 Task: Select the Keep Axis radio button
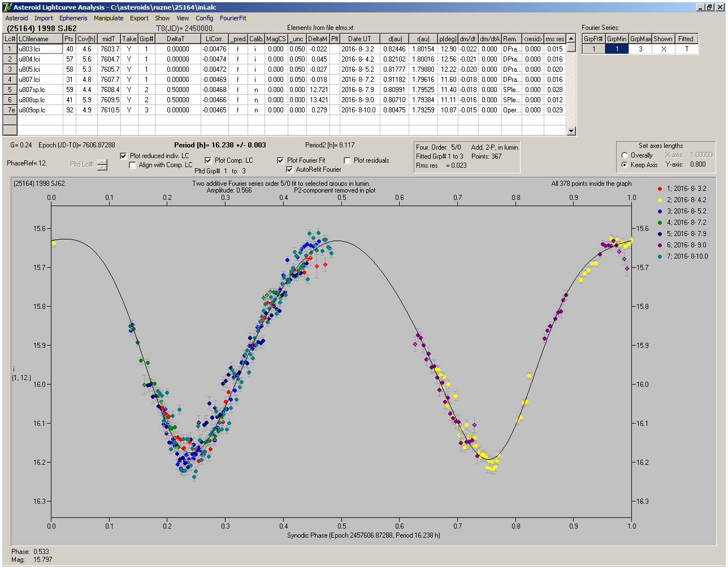tap(625, 165)
